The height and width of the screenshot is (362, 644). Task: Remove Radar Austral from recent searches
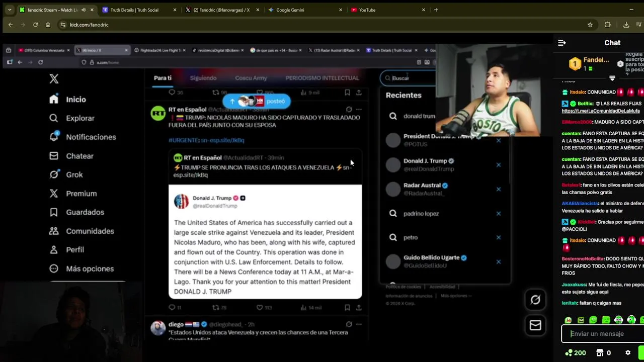[499, 189]
